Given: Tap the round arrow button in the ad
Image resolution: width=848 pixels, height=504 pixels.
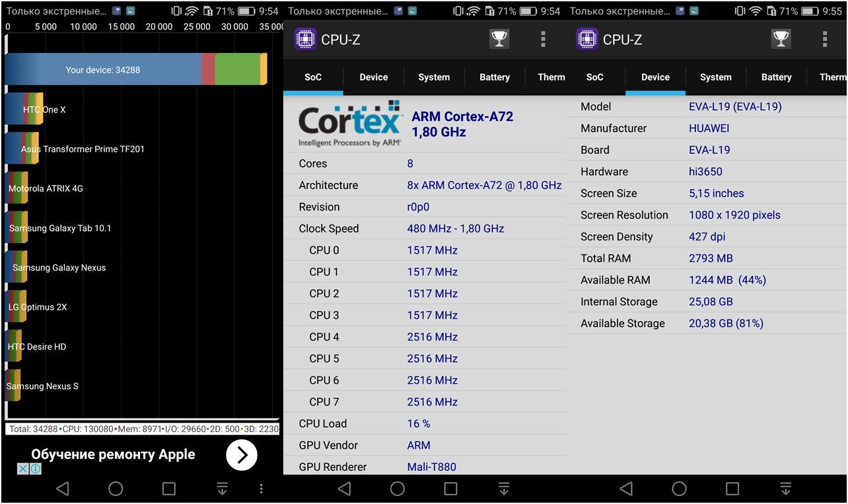Looking at the screenshot, I should [242, 455].
